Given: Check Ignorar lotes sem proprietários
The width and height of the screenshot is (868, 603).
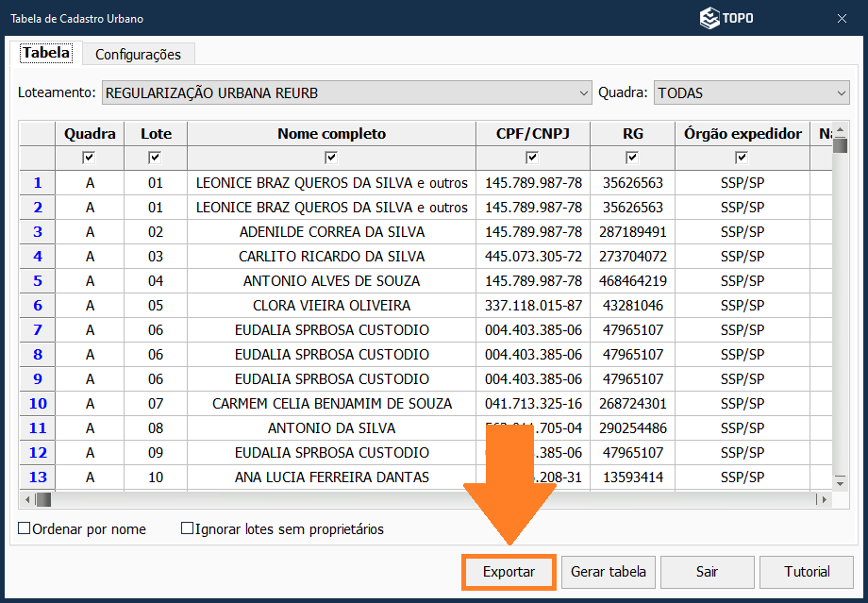Looking at the screenshot, I should click(x=188, y=529).
